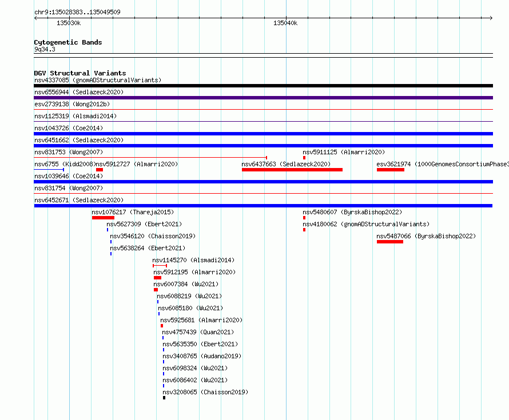The width and height of the screenshot is (509, 420).
Task: Click the nsv5912727 Almarri2020 label
Action: click(137, 164)
